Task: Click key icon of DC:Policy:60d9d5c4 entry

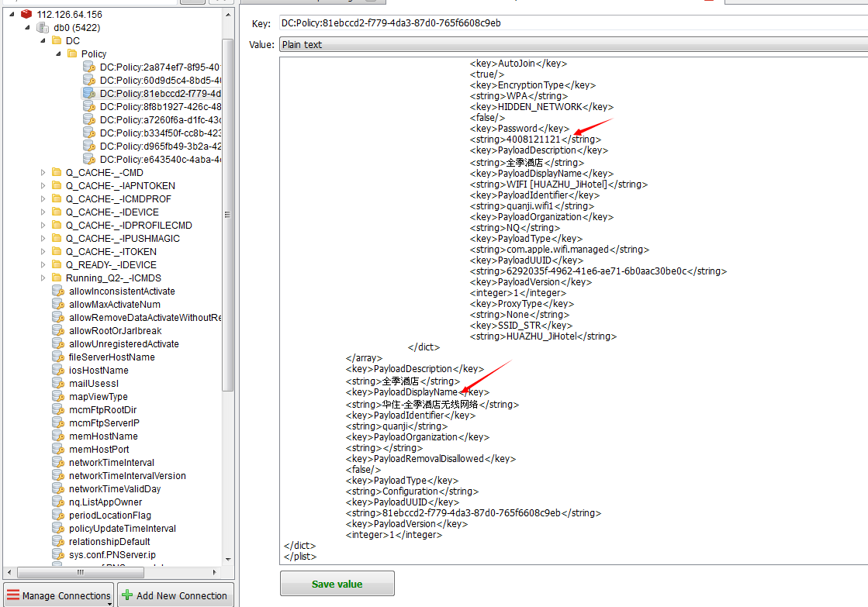Action: 89,80
